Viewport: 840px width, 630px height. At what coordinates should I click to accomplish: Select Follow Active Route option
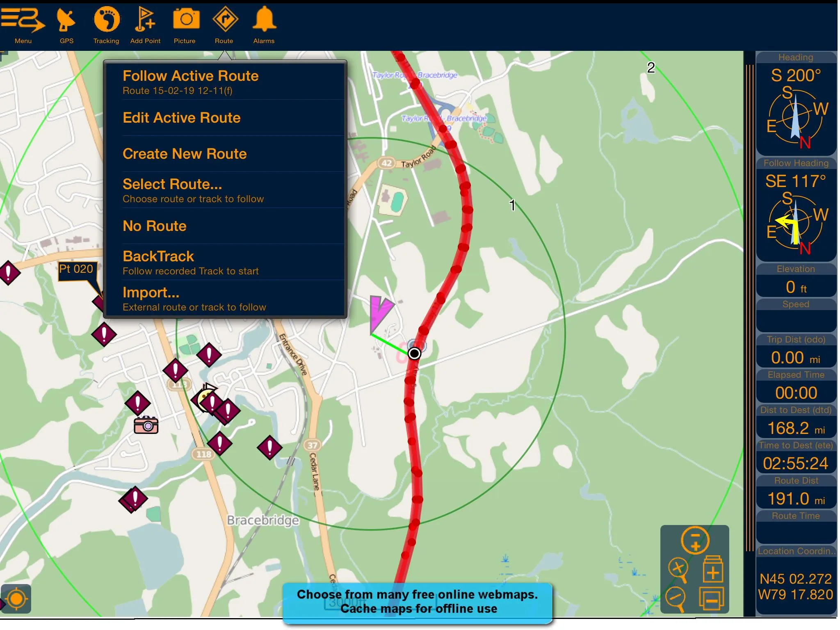[190, 75]
